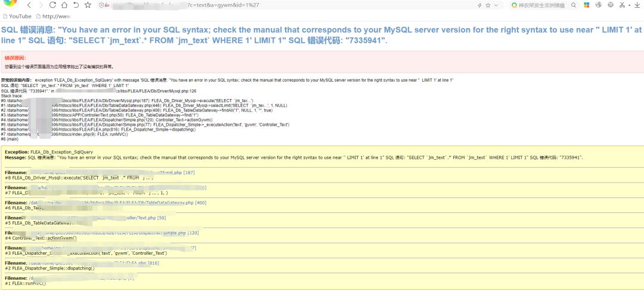Click the 异常的详细内容 exception line
Image resolution: width=644 pixels, height=303 pixels.
227,80
